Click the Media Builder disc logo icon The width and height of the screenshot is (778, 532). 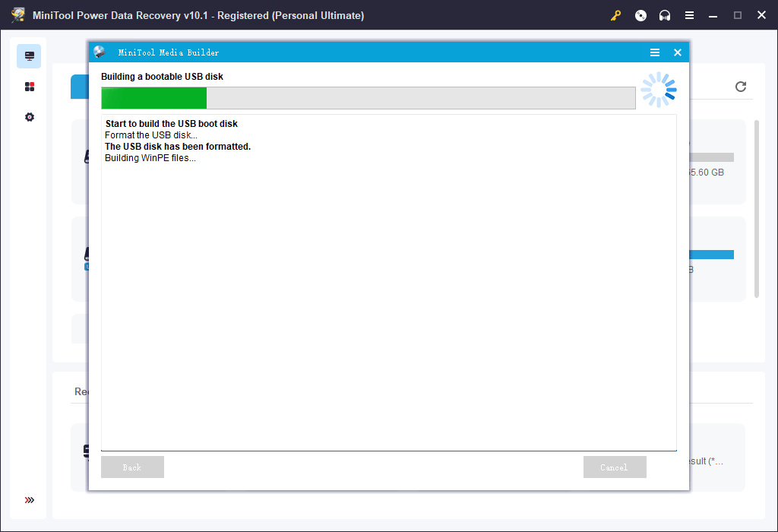click(100, 52)
